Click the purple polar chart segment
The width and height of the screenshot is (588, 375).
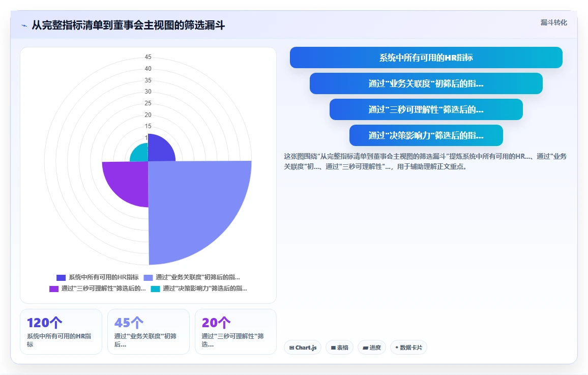(129, 180)
